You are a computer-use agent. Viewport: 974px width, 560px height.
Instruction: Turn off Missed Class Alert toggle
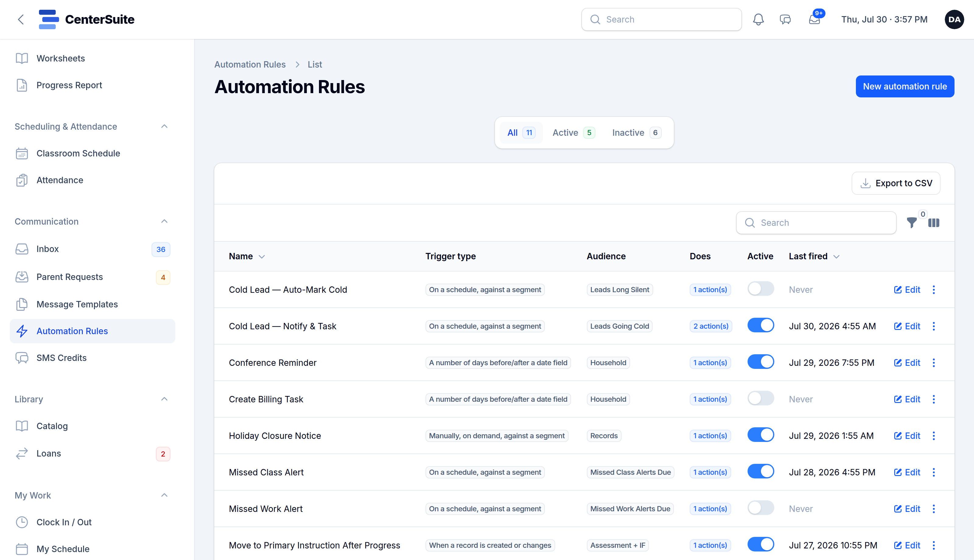pos(761,471)
